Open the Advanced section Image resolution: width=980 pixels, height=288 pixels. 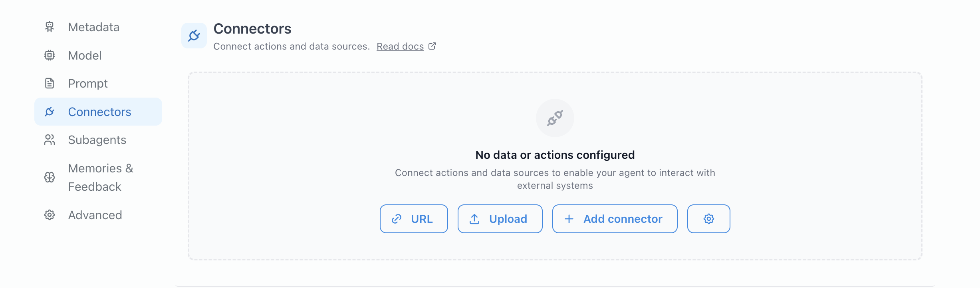[95, 215]
